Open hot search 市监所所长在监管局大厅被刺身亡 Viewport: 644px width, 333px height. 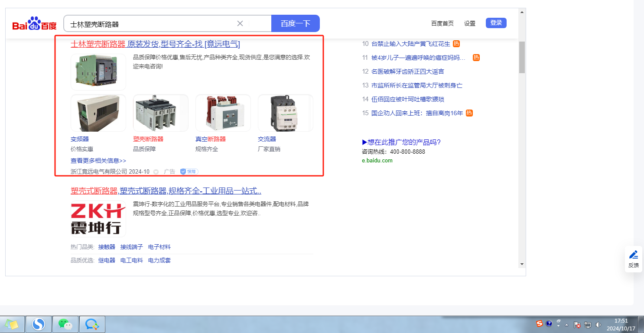pos(417,85)
